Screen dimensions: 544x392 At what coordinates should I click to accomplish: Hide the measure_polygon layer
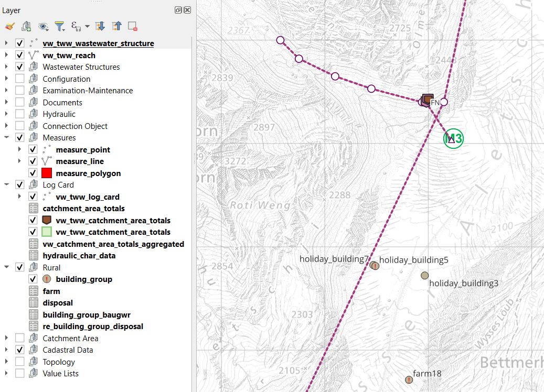coord(33,173)
